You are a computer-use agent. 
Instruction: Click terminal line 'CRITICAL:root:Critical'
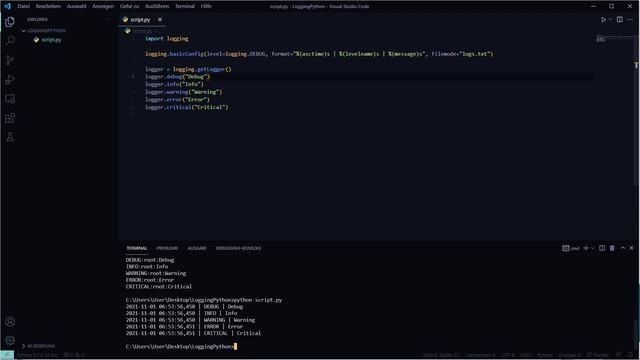(x=159, y=287)
